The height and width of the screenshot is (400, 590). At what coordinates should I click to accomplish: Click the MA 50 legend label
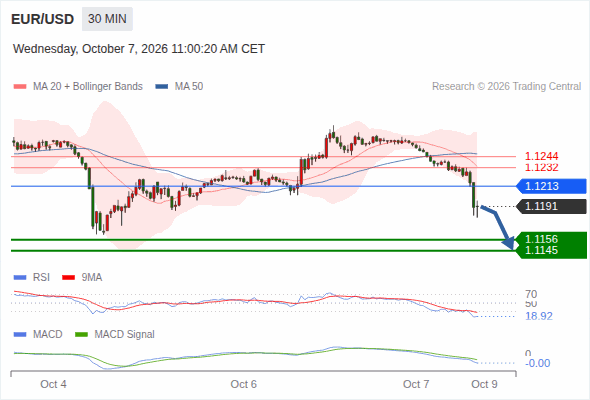click(x=189, y=87)
